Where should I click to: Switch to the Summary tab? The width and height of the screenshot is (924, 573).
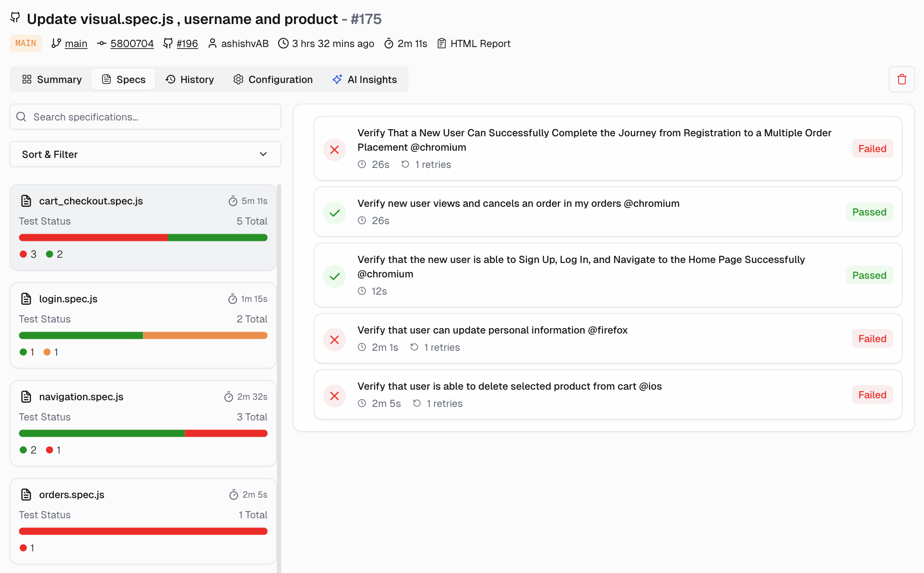(x=52, y=79)
